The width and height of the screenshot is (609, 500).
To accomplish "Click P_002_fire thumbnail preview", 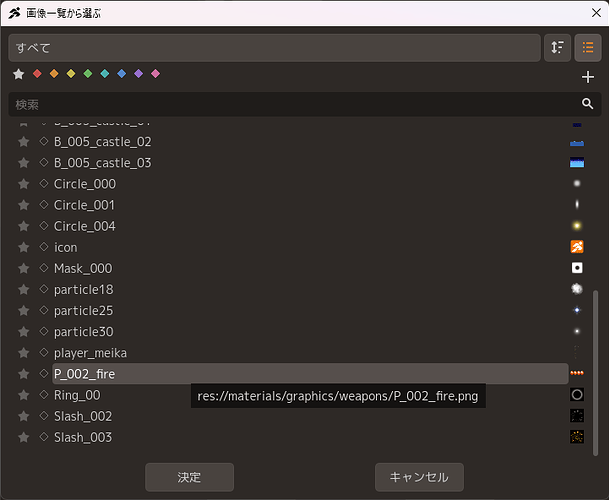I will [577, 373].
